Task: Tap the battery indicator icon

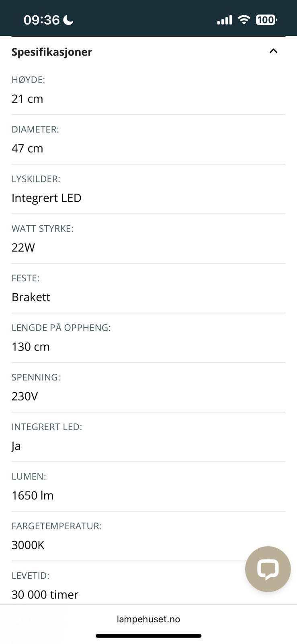Action: pos(266,20)
